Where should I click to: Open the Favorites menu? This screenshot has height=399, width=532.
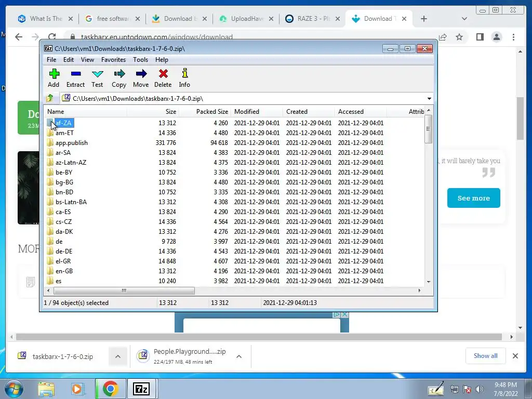pyautogui.click(x=113, y=60)
